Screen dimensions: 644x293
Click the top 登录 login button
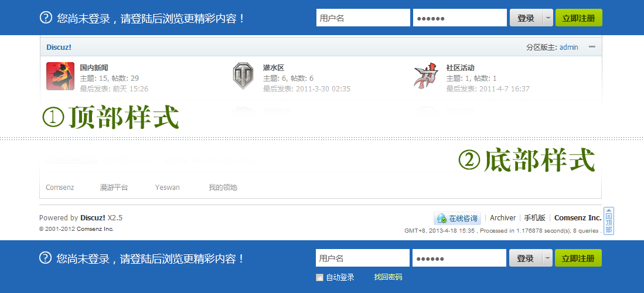(x=526, y=18)
